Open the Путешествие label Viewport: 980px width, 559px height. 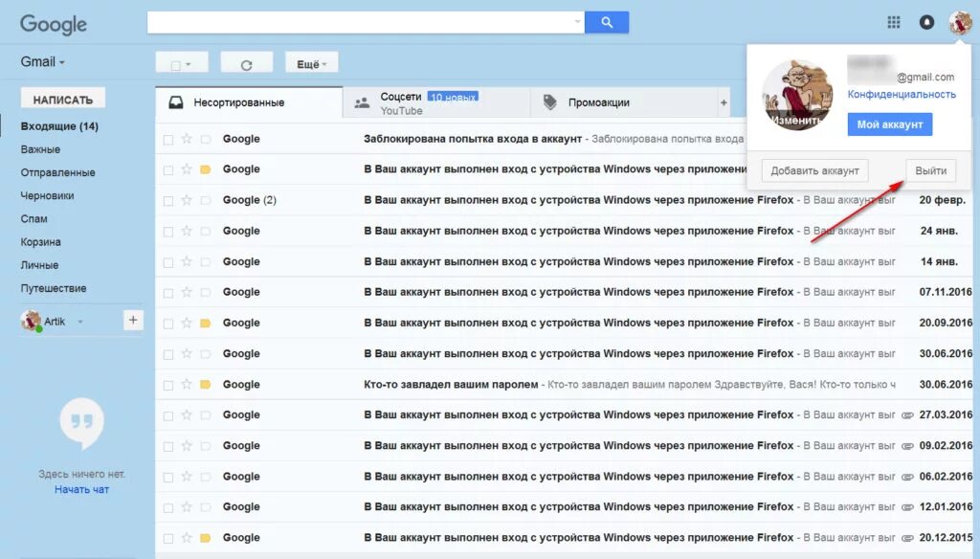pyautogui.click(x=54, y=288)
